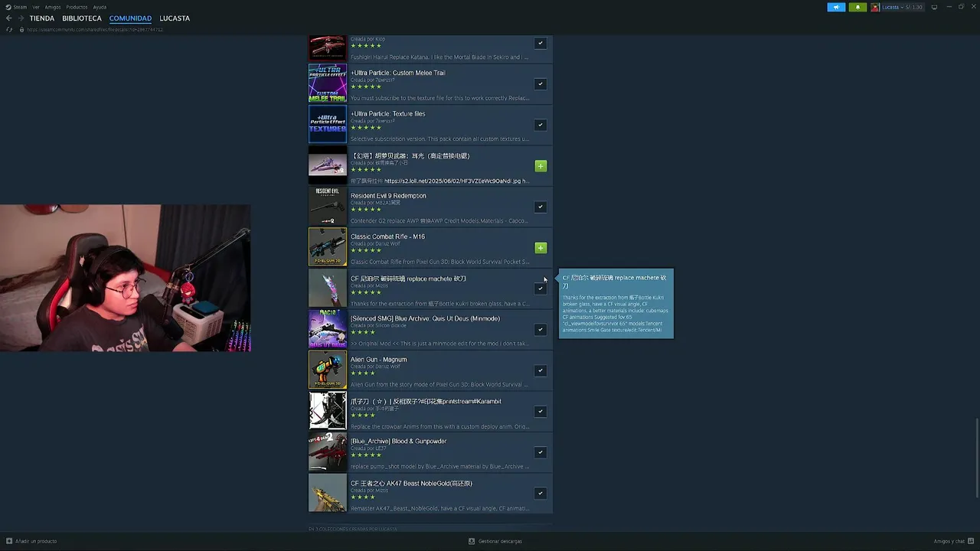Click 'CF 王者之心 AK47 Beast NobleGold' title
This screenshot has width=980, height=551.
click(411, 484)
